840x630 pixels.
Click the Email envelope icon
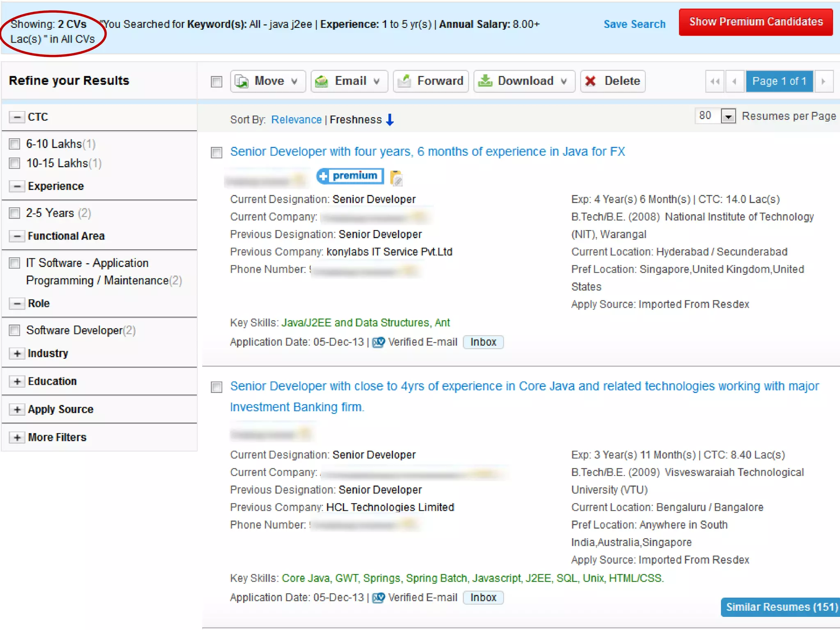[322, 81]
